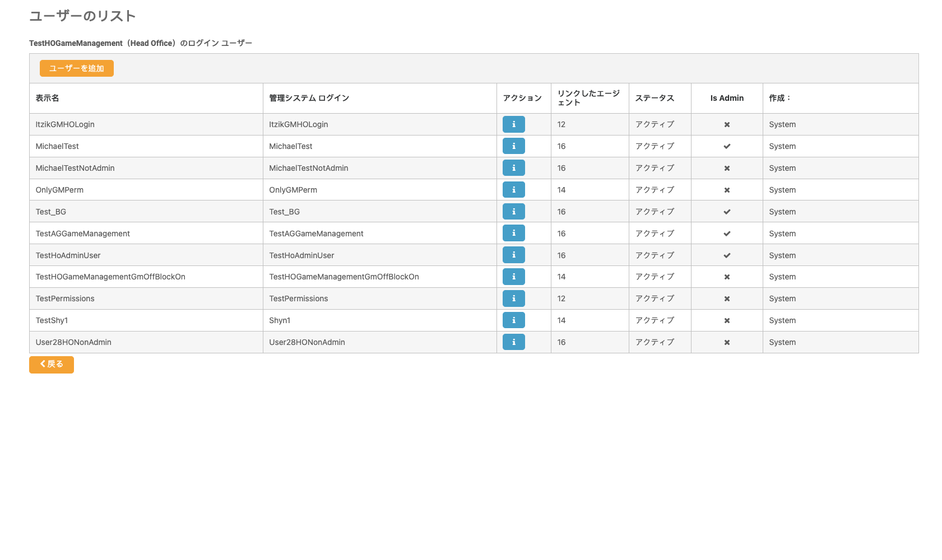Click Is Admin checkmark for TestHoAdminUser
Screen dimensions: 942x560
[x=727, y=255]
